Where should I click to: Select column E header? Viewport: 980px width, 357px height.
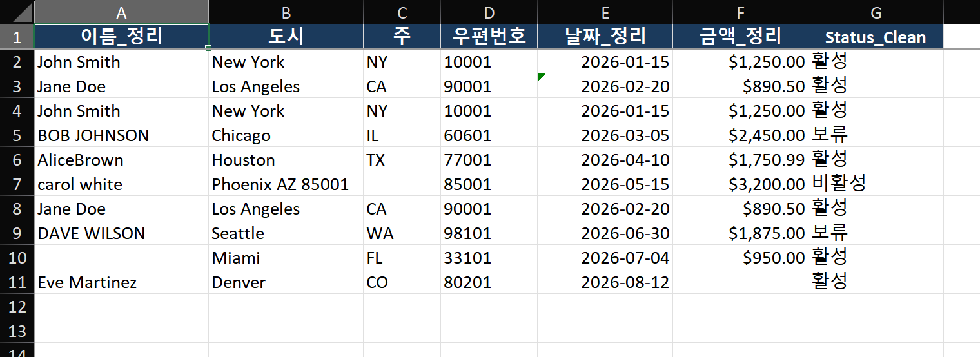(x=605, y=12)
